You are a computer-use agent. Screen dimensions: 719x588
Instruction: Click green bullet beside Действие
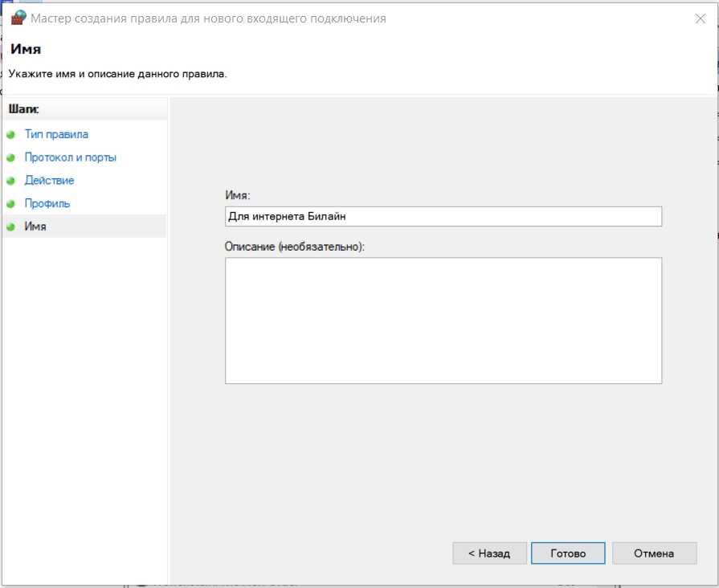coord(10,181)
